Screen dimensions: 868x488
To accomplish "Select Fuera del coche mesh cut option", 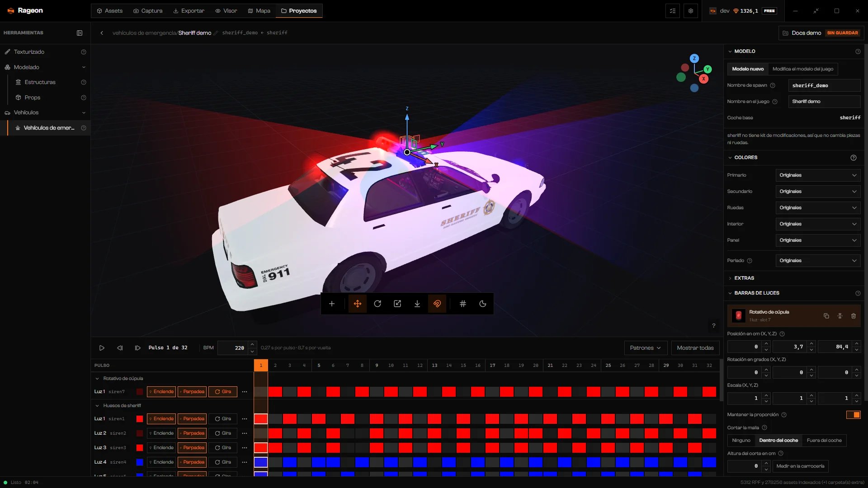I will (824, 441).
